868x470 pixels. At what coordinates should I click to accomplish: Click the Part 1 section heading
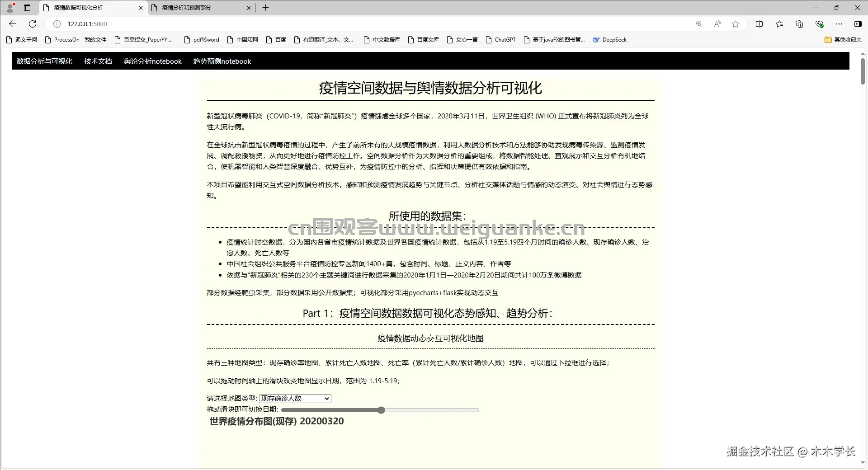click(428, 314)
